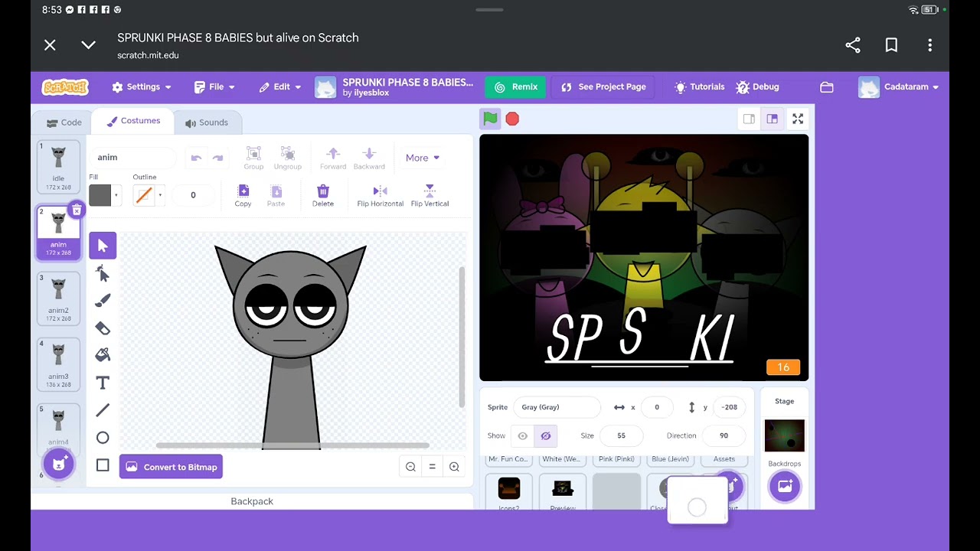Click the Outline color swatch

click(143, 195)
